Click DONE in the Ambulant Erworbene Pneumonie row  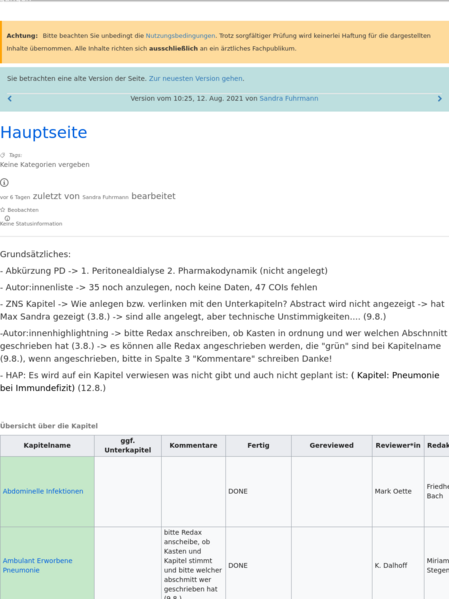pyautogui.click(x=238, y=565)
